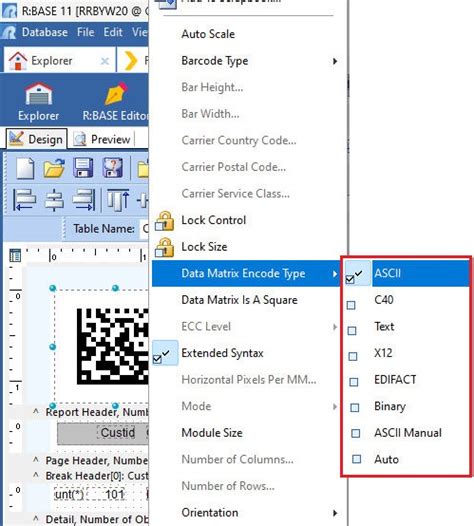
Task: Click the New document icon
Action: (25, 168)
